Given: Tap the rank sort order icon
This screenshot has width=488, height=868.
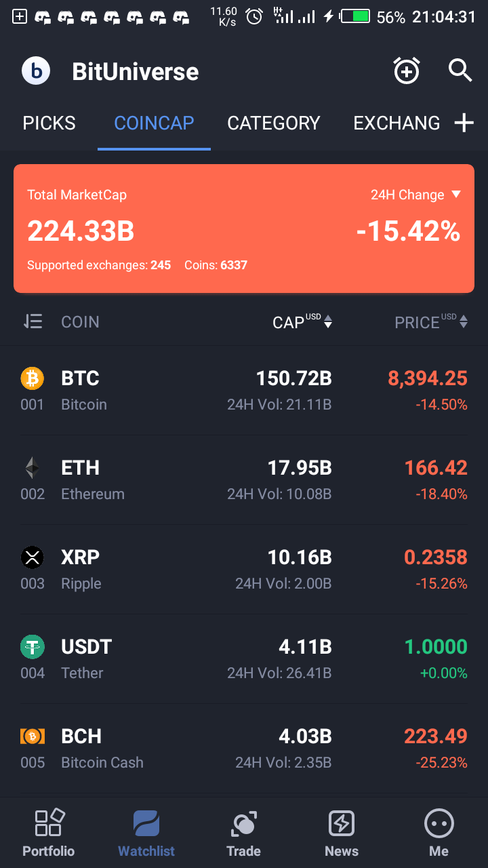Looking at the screenshot, I should (x=33, y=321).
